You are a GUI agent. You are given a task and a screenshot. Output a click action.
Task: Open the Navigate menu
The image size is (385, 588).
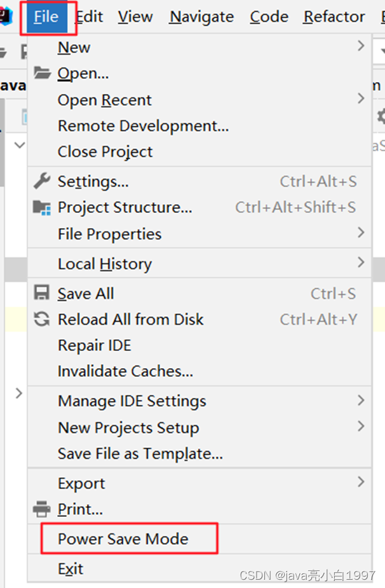coord(201,17)
